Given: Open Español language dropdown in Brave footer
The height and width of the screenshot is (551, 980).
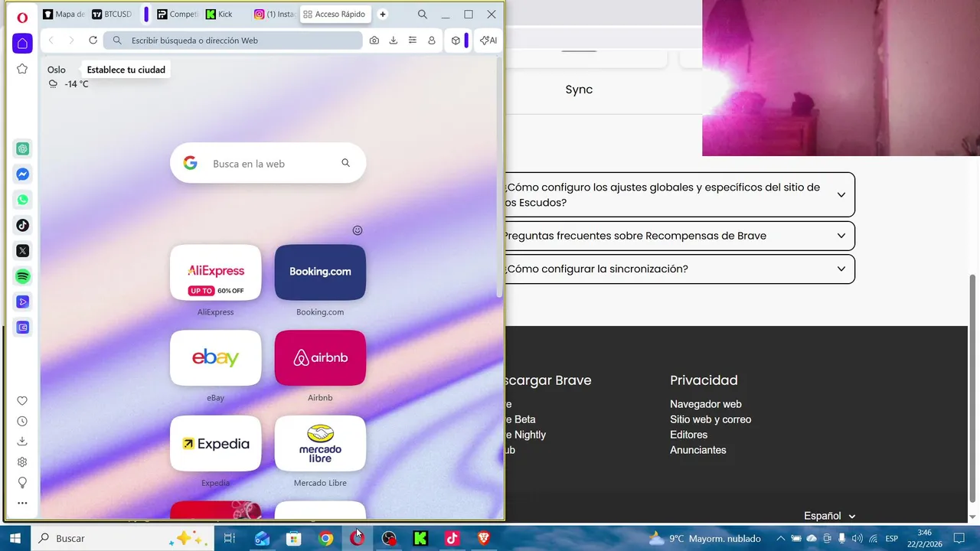Looking at the screenshot, I should pos(830,516).
